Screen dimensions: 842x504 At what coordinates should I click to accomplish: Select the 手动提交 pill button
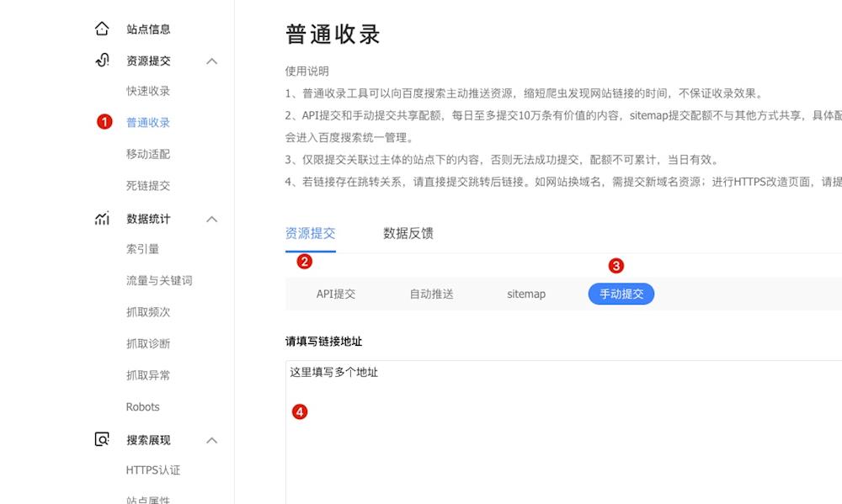(x=621, y=294)
